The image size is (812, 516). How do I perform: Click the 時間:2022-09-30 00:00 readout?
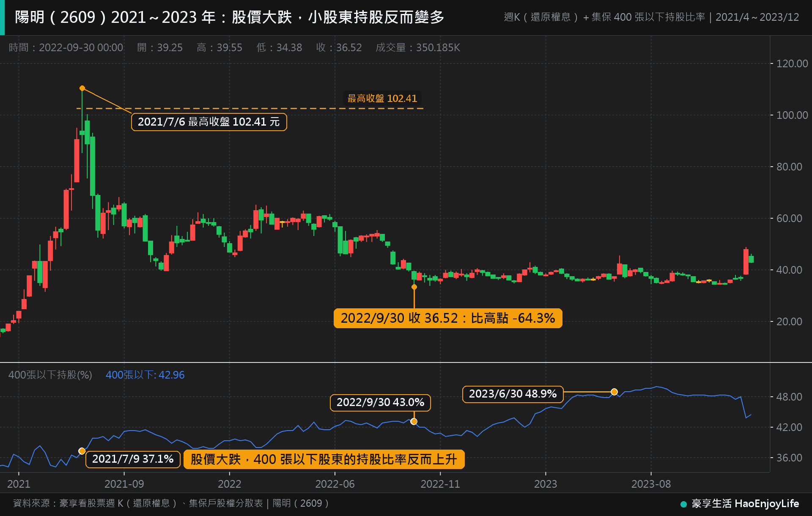coord(66,47)
